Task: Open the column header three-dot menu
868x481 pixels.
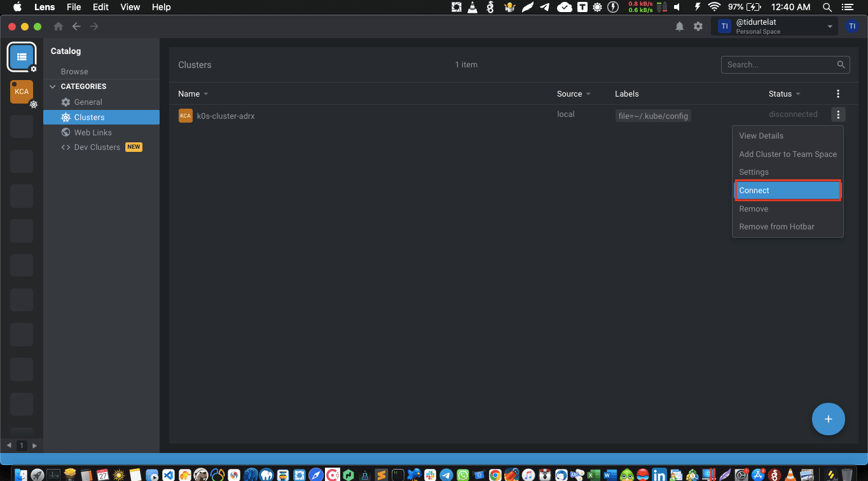Action: 838,93
